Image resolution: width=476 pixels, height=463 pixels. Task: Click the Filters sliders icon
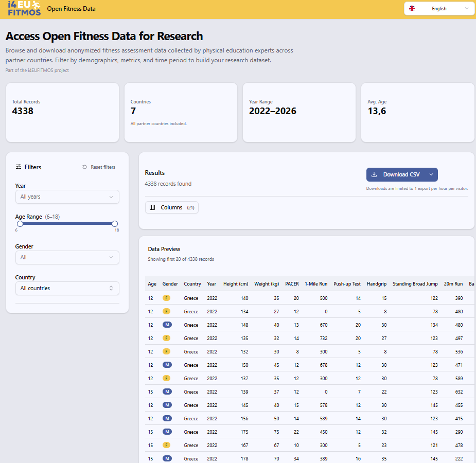coord(19,167)
